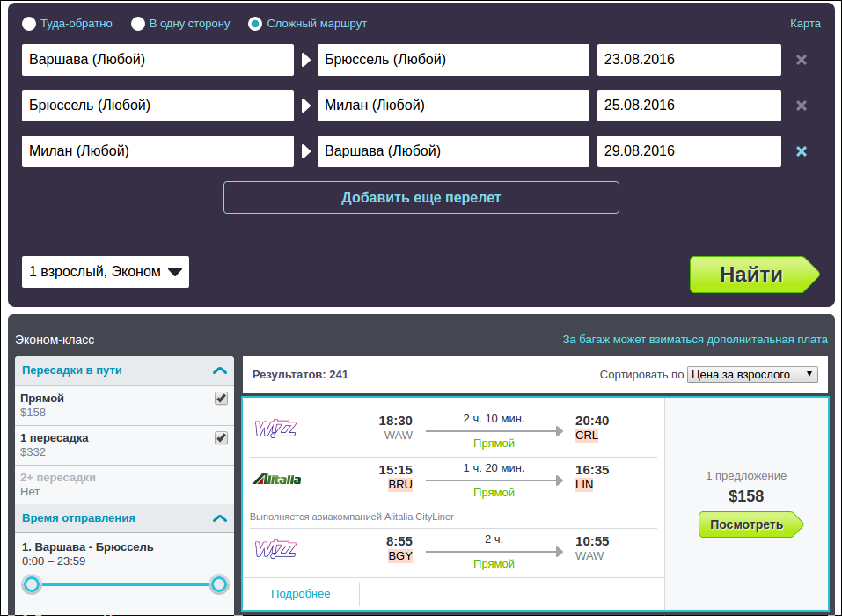Screen dimensions: 842x616
Task: Click the highlighted BRU airport code
Action: coord(400,485)
